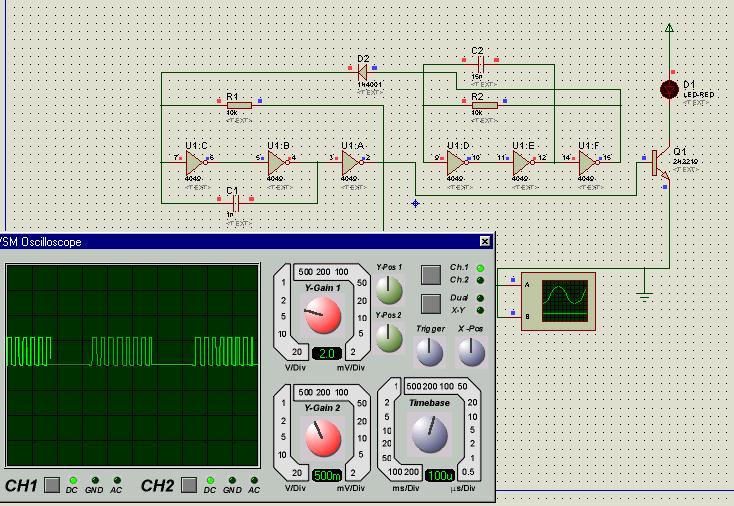This screenshot has height=506, width=734.
Task: Click resistor R1 in the schematic
Action: click(238, 104)
